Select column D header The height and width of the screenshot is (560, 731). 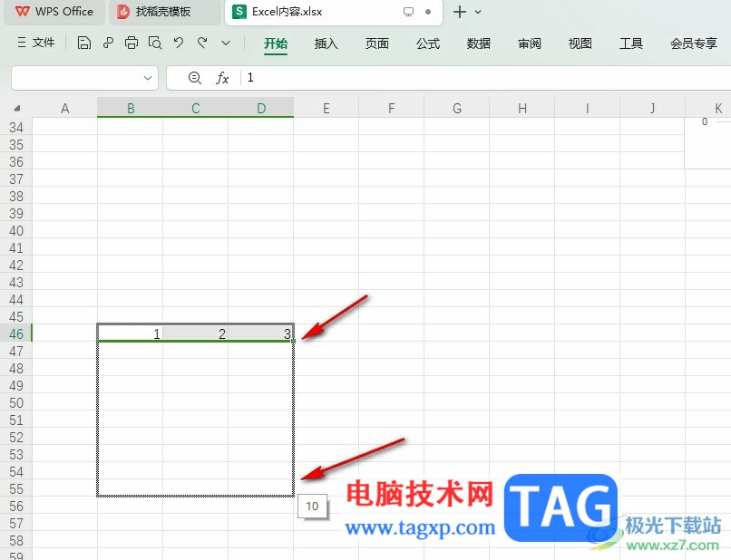click(261, 108)
